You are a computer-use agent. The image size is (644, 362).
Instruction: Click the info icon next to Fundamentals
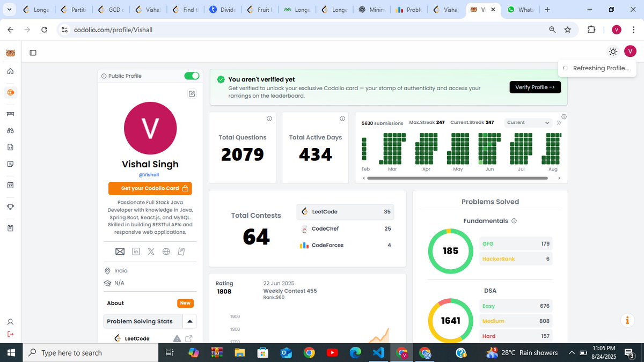(x=514, y=221)
